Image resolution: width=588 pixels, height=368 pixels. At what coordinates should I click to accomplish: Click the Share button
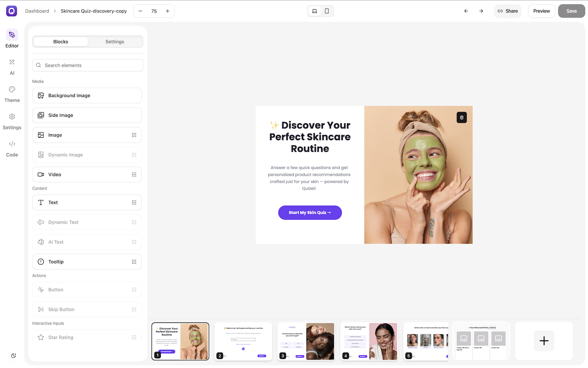[508, 11]
